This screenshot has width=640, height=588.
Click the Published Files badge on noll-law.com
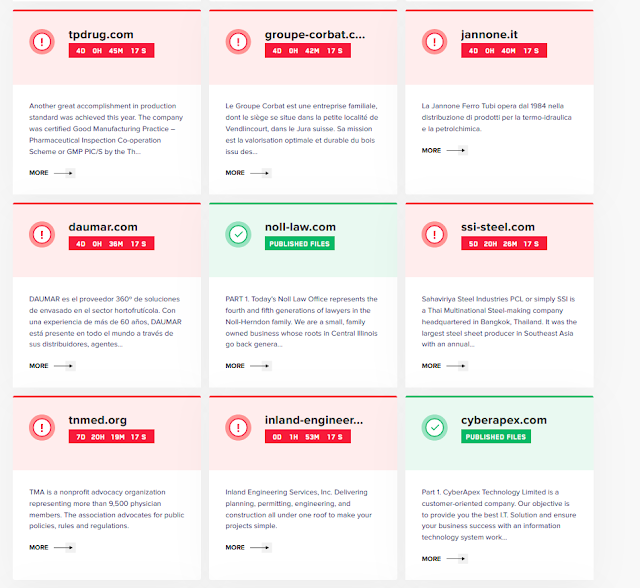pos(300,243)
